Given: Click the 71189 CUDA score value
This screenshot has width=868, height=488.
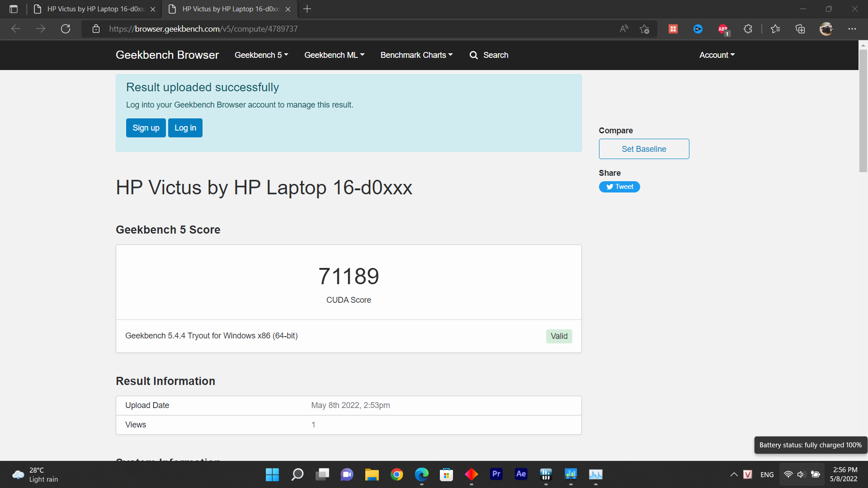Looking at the screenshot, I should click(349, 277).
